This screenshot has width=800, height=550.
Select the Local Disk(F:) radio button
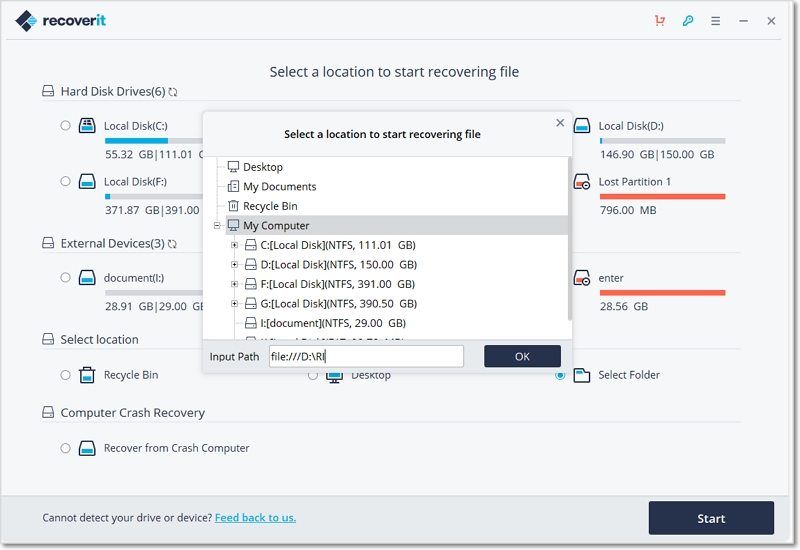click(x=65, y=181)
